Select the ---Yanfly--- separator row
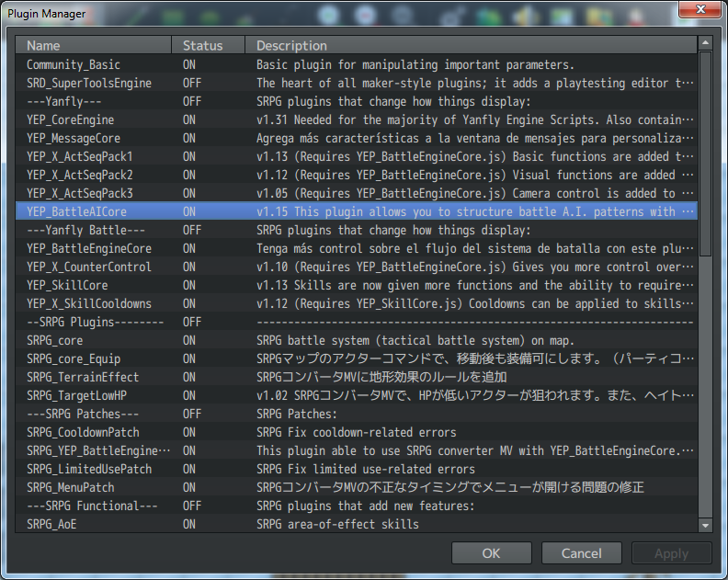Viewport: 728px width, 580px height. 357,101
